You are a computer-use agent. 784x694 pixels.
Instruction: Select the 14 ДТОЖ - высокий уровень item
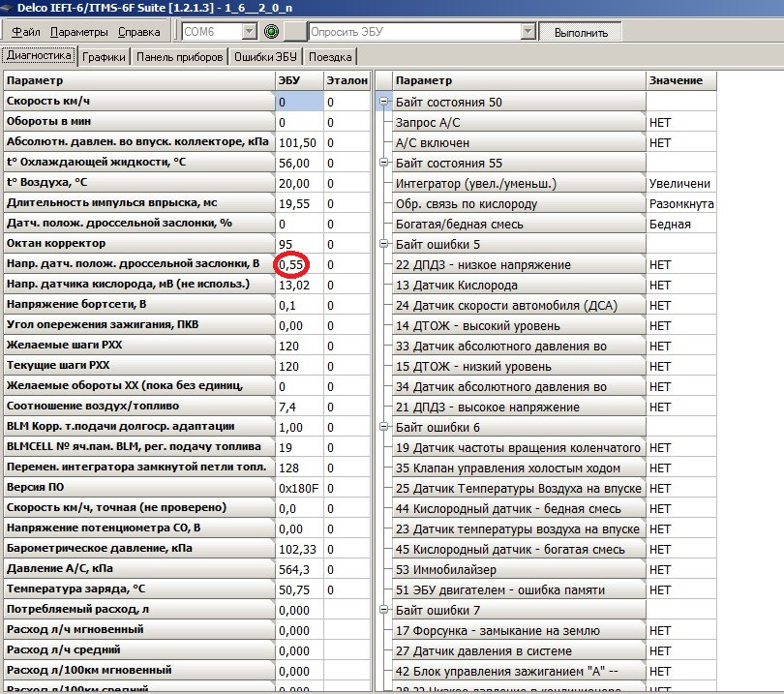click(x=519, y=326)
